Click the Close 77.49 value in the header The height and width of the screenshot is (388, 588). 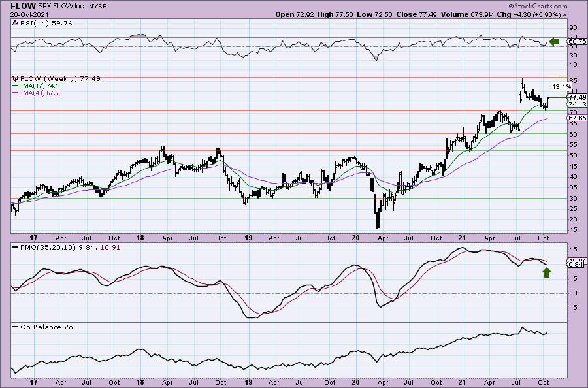[x=416, y=14]
